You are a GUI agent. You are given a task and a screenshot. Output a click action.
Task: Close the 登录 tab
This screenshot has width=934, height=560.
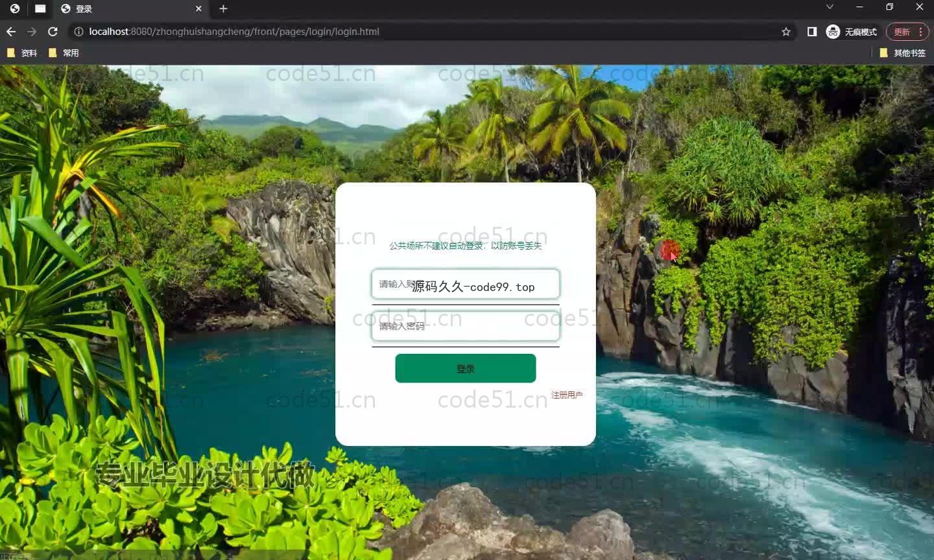click(198, 8)
